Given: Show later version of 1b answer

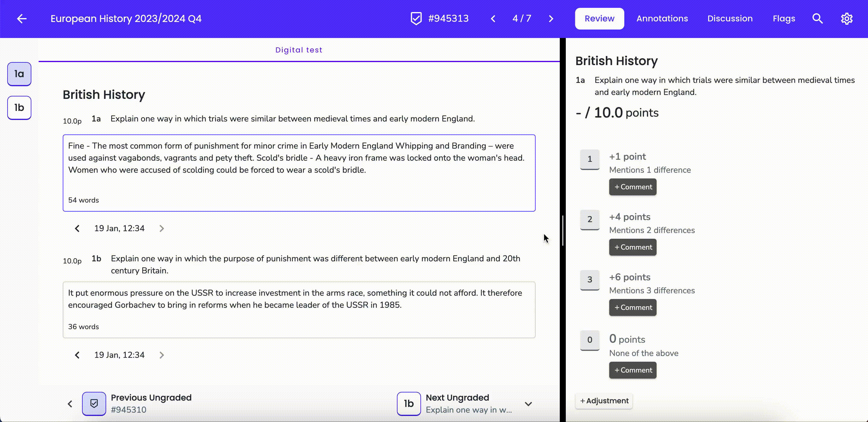Looking at the screenshot, I should [x=162, y=355].
